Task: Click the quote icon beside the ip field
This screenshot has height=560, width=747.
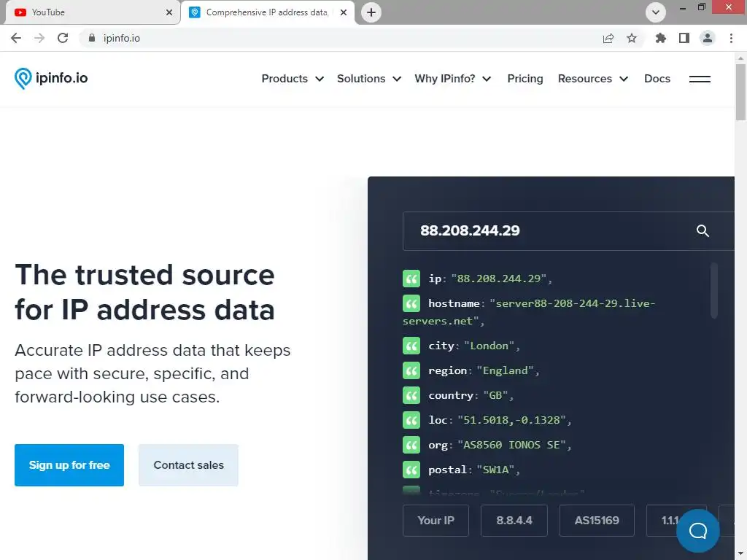Action: pyautogui.click(x=411, y=279)
